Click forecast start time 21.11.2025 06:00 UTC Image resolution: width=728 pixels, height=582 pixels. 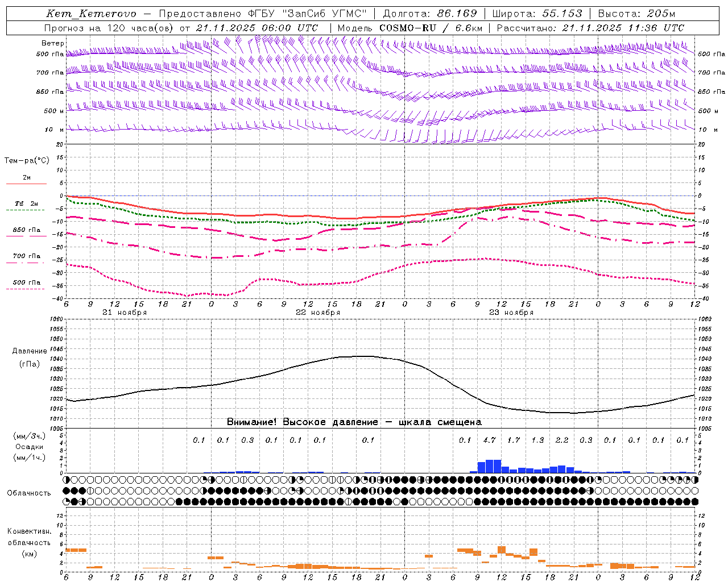pyautogui.click(x=257, y=28)
